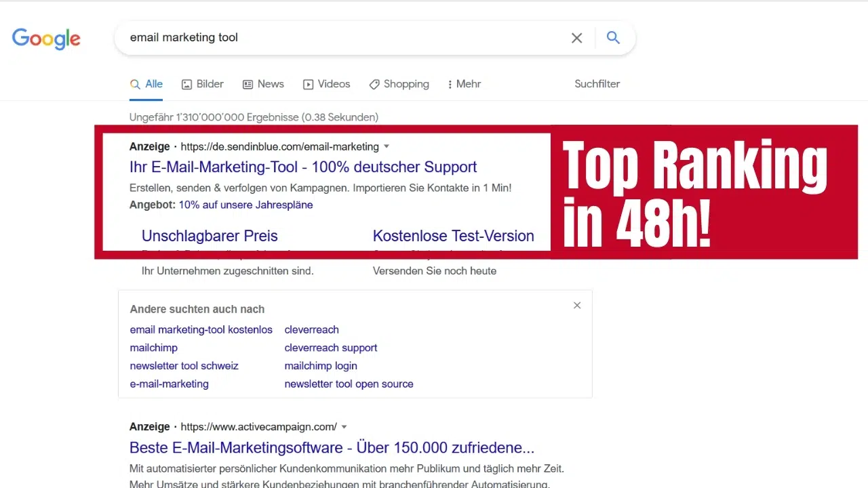The width and height of the screenshot is (868, 488).
Task: Click the cleverreach support suggestion
Action: (331, 348)
